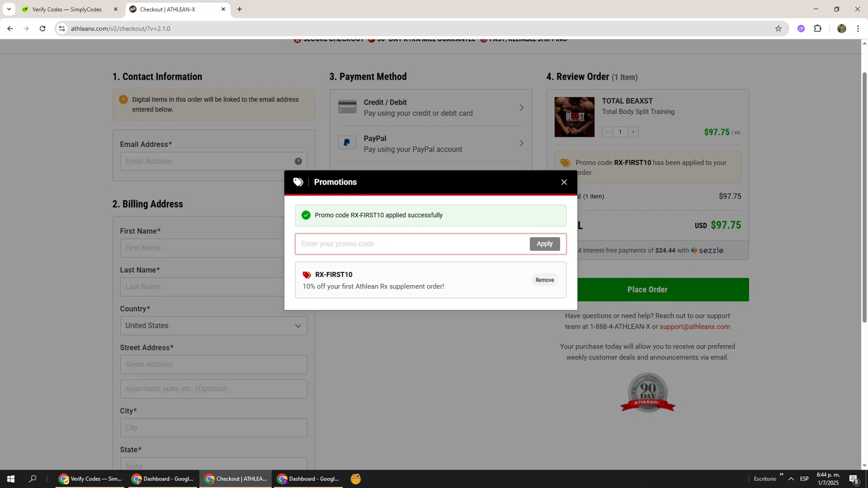
Task: Bookmark this page with the star icon
Action: tap(778, 28)
